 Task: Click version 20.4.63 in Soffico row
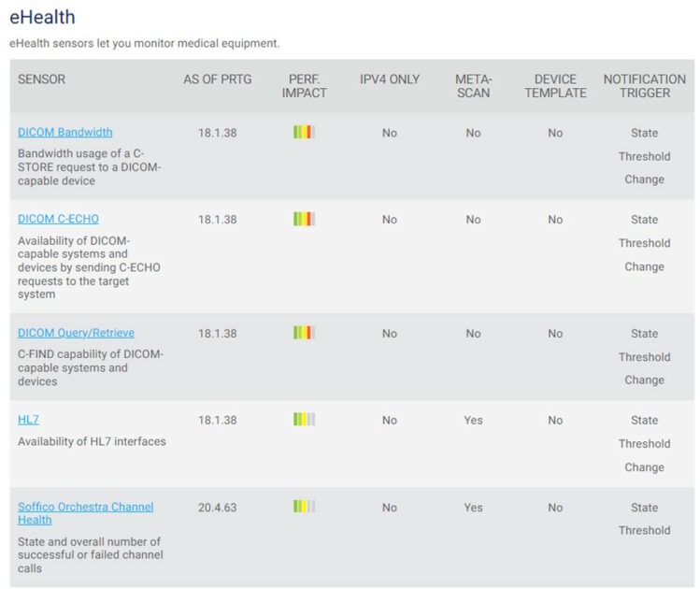[217, 507]
